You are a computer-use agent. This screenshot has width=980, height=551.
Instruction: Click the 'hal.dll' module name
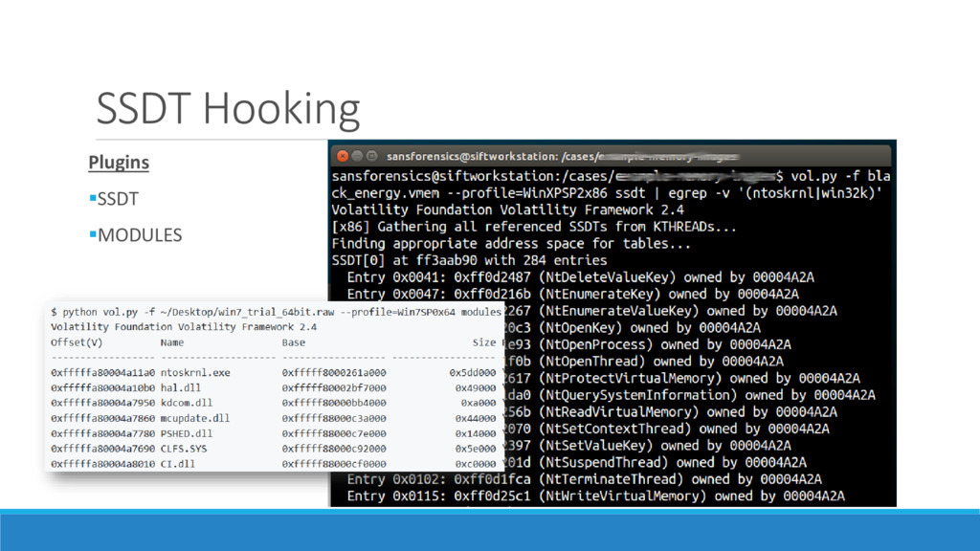pyautogui.click(x=181, y=388)
